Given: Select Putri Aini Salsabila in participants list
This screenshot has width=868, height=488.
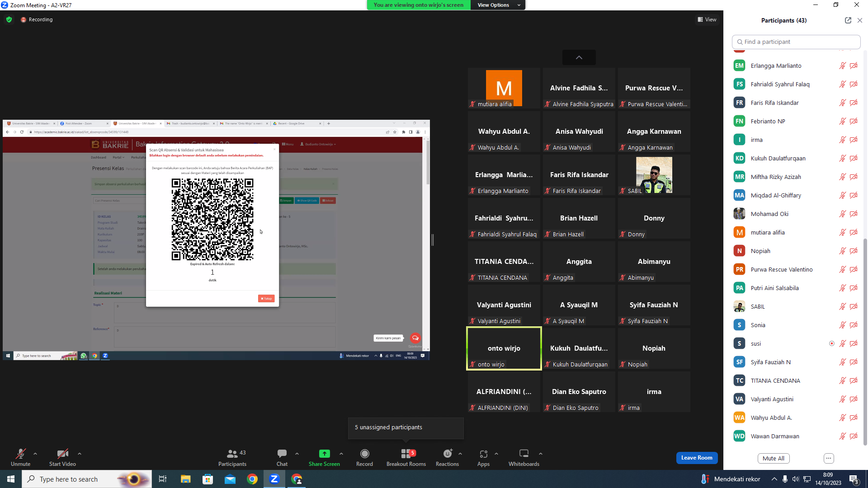Looking at the screenshot, I should (x=795, y=288).
